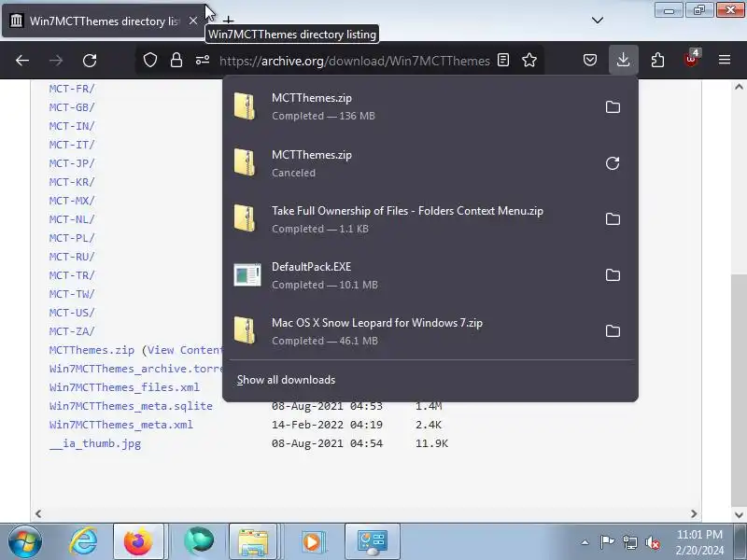Open a new tab

coord(229,21)
